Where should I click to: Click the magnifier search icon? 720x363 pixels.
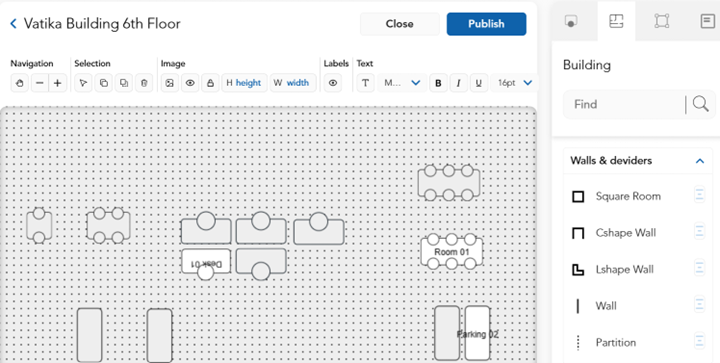701,104
